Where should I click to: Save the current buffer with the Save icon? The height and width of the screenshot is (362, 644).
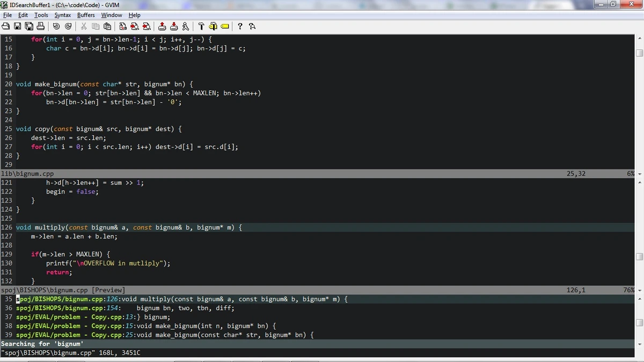point(18,26)
